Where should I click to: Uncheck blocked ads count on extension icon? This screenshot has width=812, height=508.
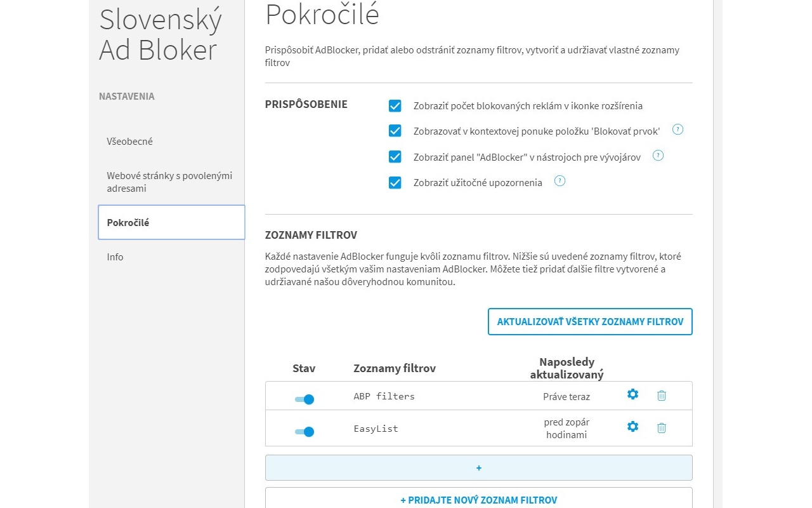[395, 106]
